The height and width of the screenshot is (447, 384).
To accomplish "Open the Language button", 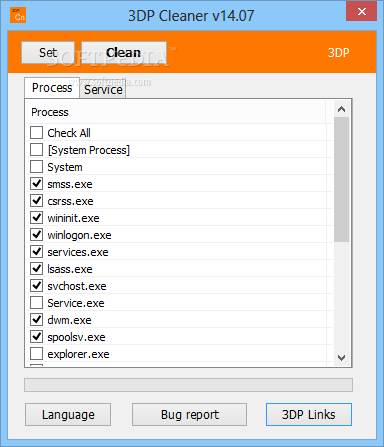I will (x=68, y=415).
